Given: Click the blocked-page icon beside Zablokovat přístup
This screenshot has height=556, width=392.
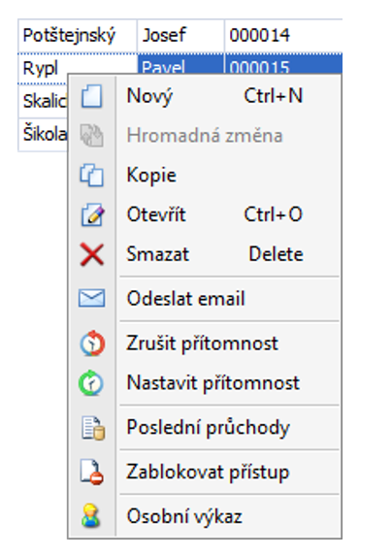Looking at the screenshot, I should pos(92,472).
